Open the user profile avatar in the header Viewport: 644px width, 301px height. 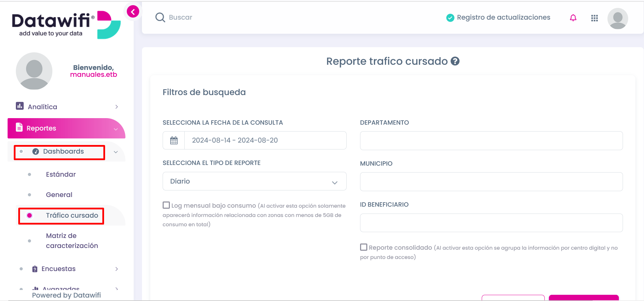click(617, 18)
